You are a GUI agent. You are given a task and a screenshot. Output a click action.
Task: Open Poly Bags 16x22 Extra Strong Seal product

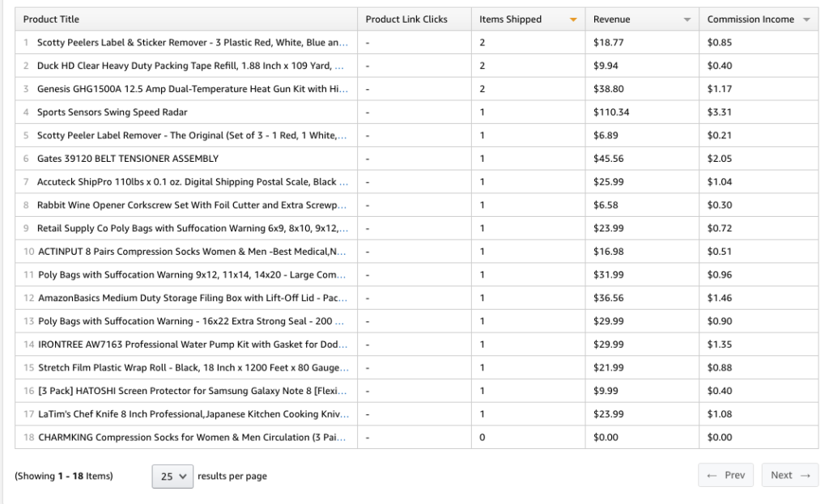tap(191, 321)
